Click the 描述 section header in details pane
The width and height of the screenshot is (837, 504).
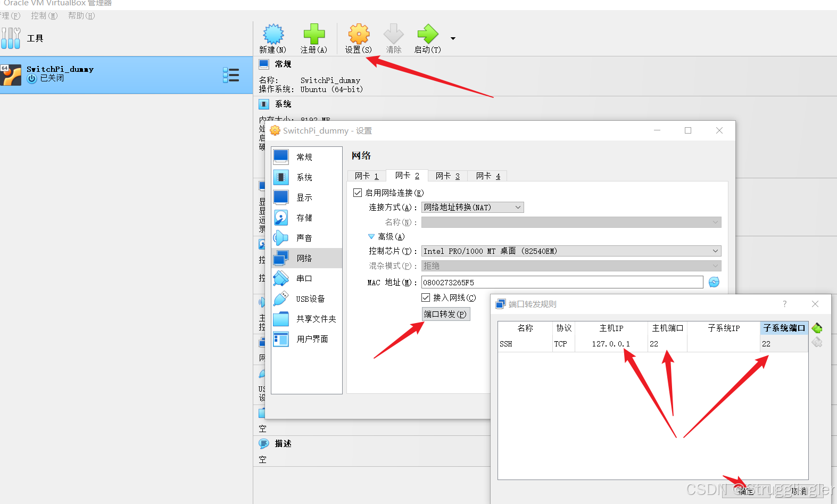click(x=283, y=443)
